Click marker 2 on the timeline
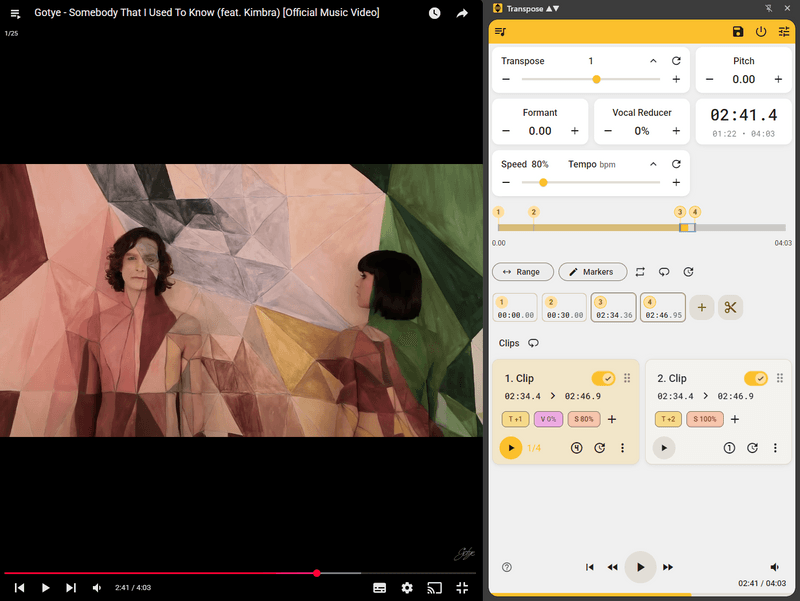The image size is (800, 601). click(x=534, y=212)
